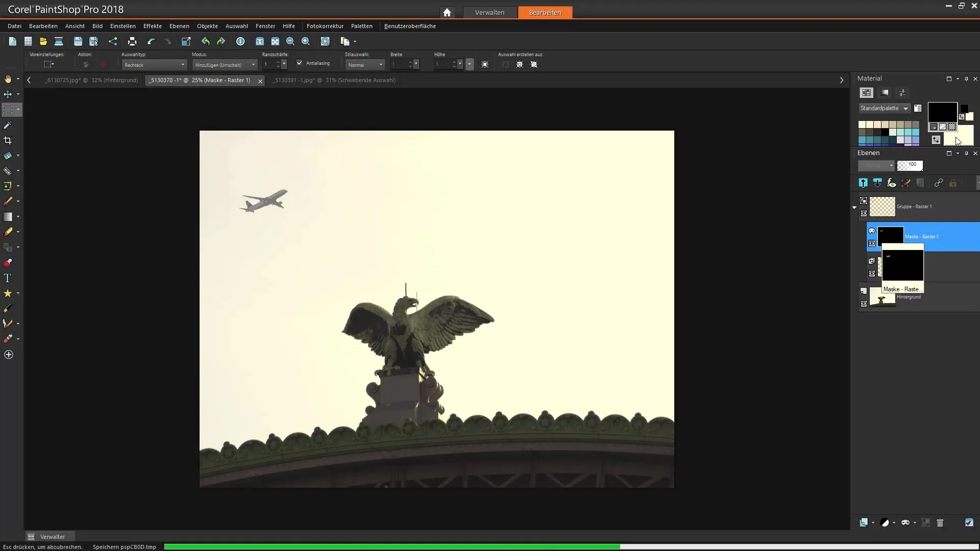Set zoom to 100 percent (1:1) icon
The image size is (980, 551).
point(260,41)
